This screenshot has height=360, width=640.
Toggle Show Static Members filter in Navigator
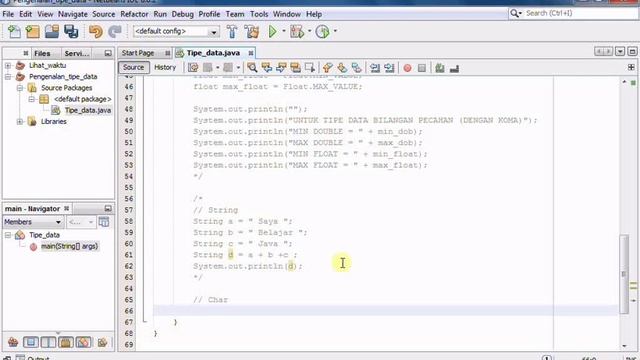[x=48, y=342]
